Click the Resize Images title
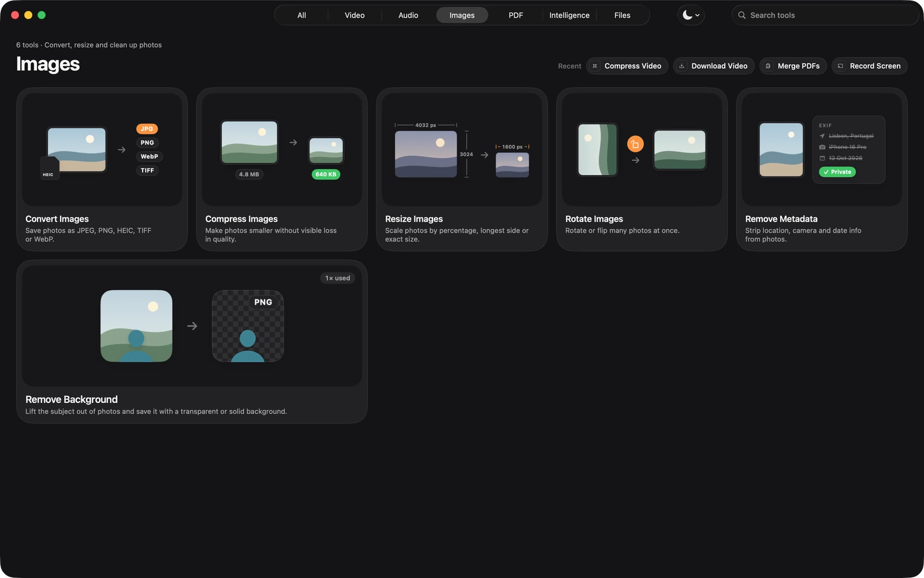924x578 pixels. coord(414,219)
